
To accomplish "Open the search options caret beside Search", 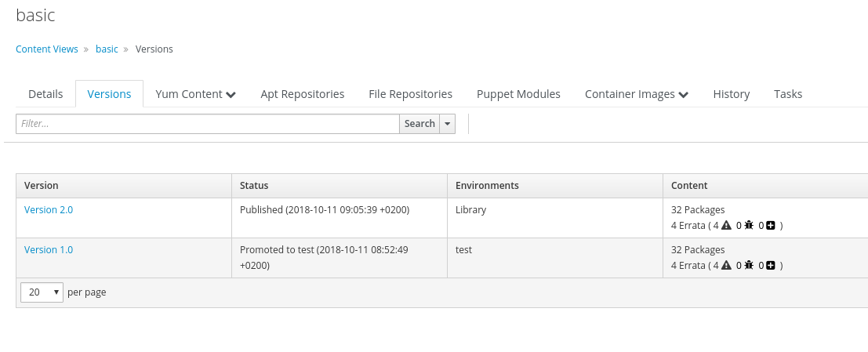I will (447, 124).
